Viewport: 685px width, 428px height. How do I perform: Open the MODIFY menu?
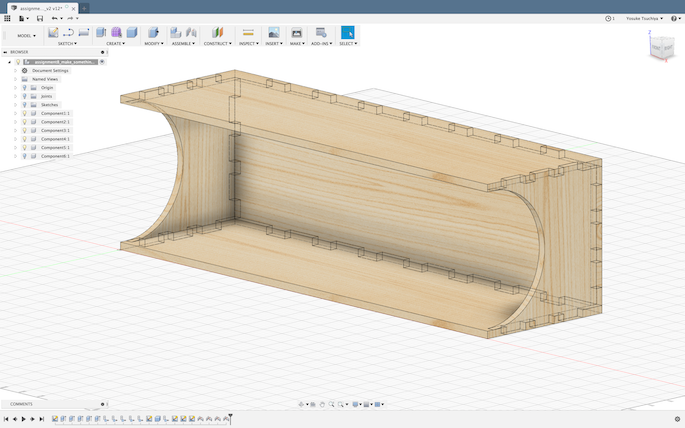point(153,44)
